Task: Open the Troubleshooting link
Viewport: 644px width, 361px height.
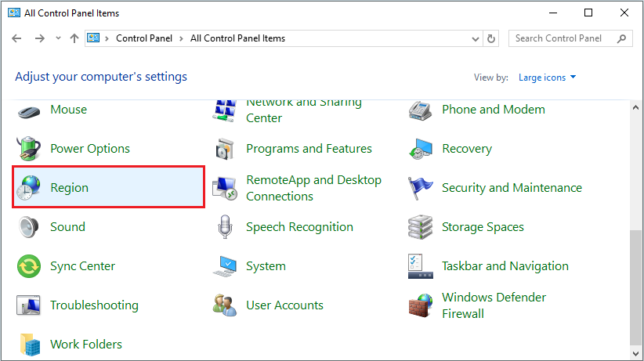Action: click(94, 305)
